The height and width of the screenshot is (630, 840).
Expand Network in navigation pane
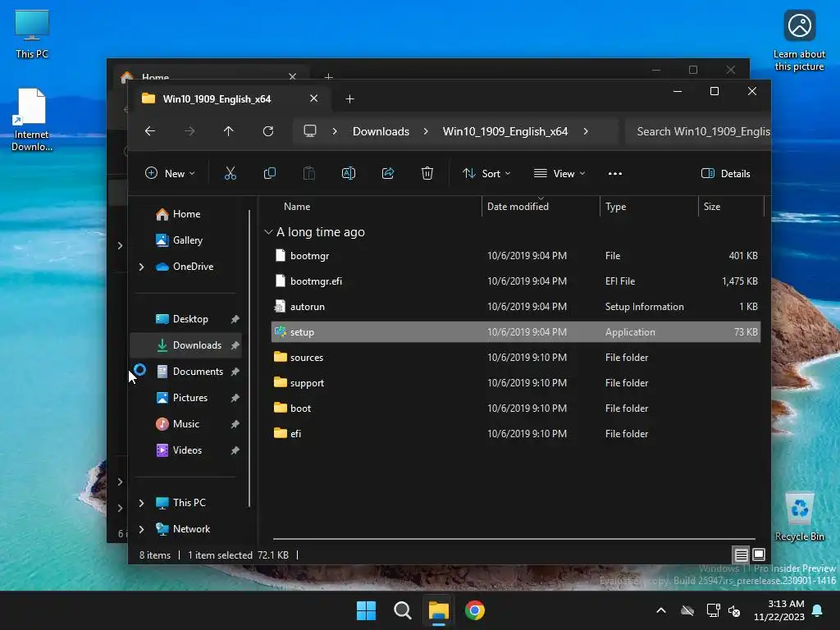click(x=141, y=529)
